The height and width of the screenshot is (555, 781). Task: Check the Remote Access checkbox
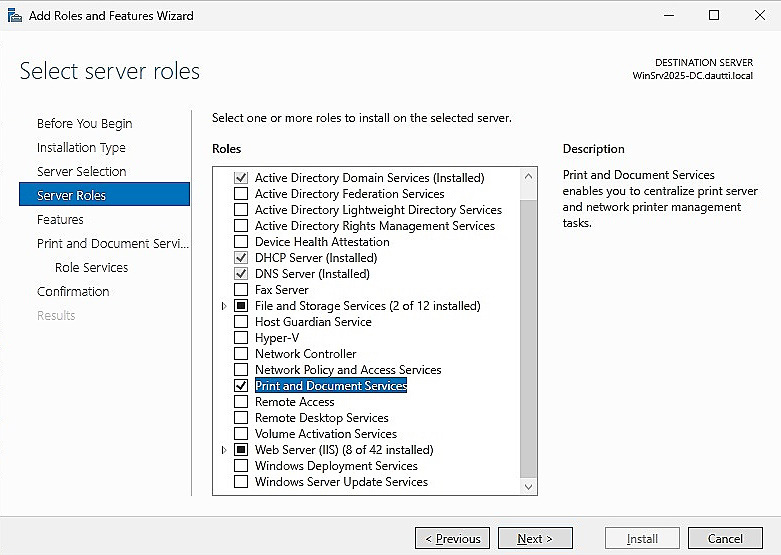[241, 402]
